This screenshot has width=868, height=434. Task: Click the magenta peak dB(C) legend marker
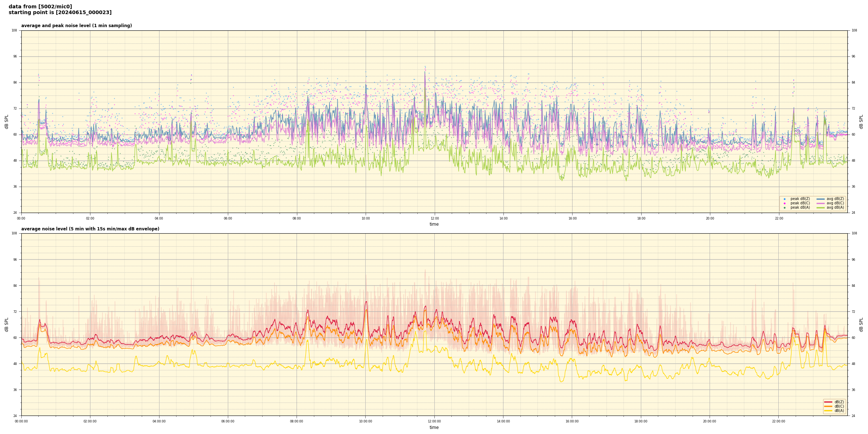tap(784, 203)
